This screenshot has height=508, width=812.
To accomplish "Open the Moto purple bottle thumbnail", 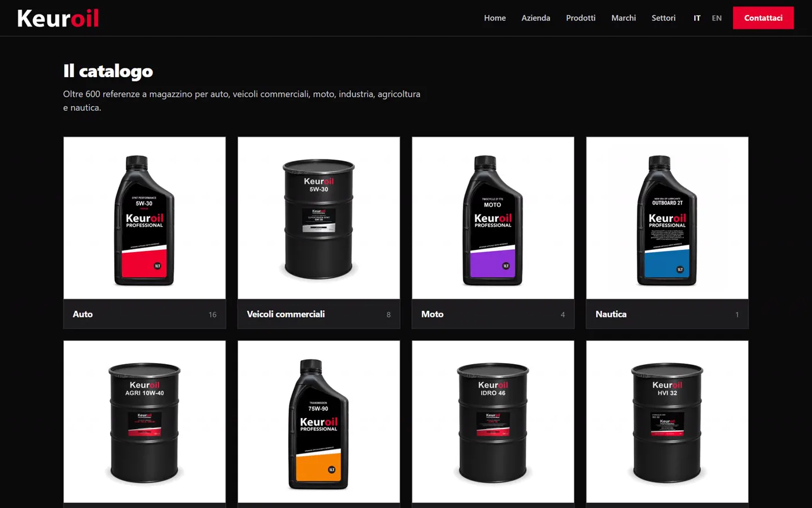I will (x=493, y=218).
